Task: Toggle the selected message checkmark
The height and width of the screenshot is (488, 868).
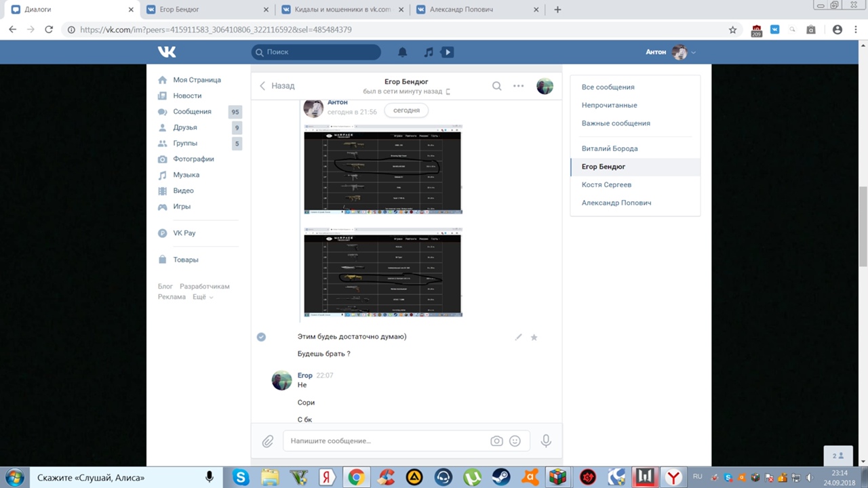Action: click(261, 337)
